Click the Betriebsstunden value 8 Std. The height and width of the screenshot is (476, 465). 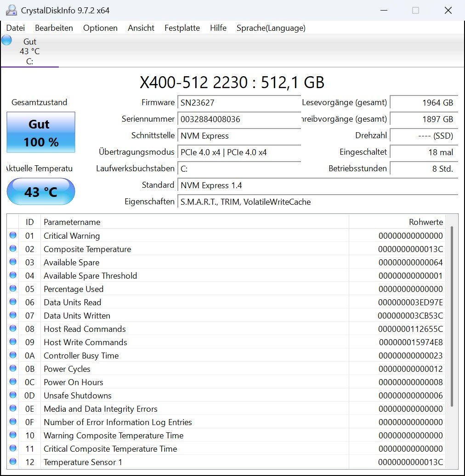click(x=424, y=169)
